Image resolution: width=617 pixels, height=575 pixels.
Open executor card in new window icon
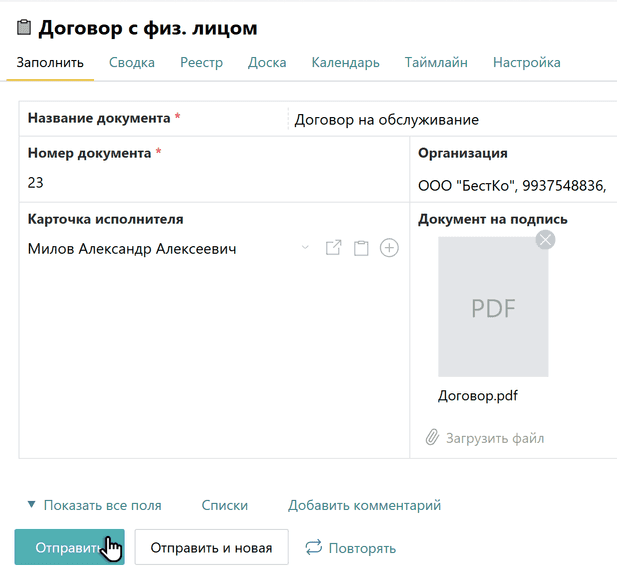coord(334,248)
